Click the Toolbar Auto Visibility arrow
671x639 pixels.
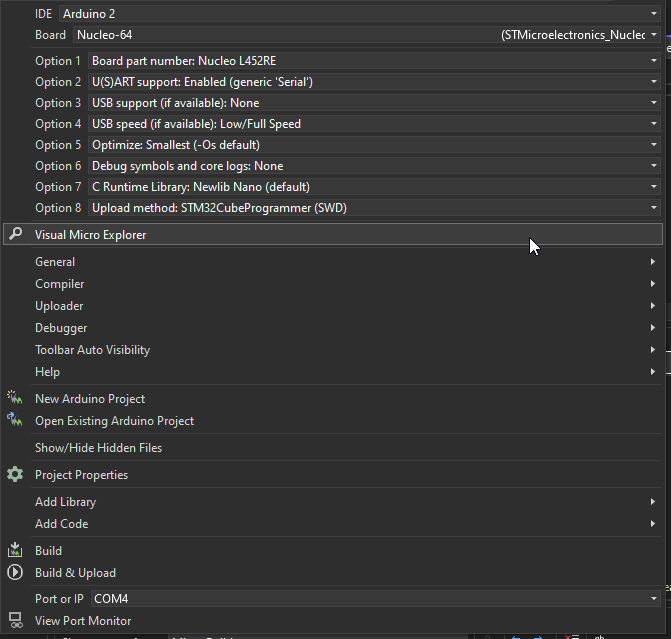point(653,350)
